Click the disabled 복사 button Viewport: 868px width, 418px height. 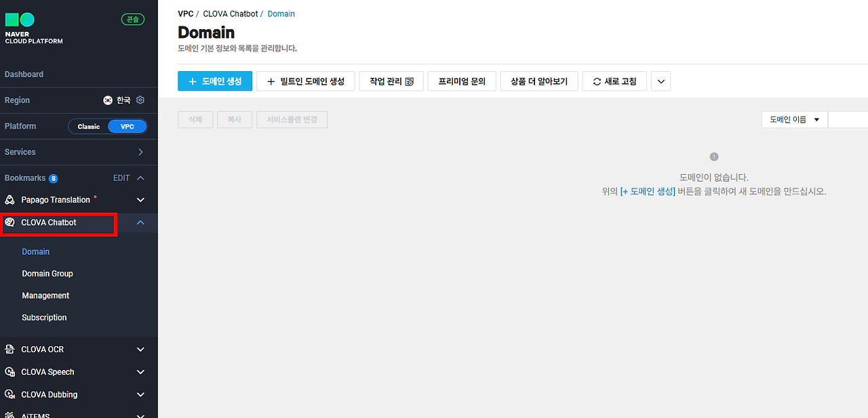235,119
